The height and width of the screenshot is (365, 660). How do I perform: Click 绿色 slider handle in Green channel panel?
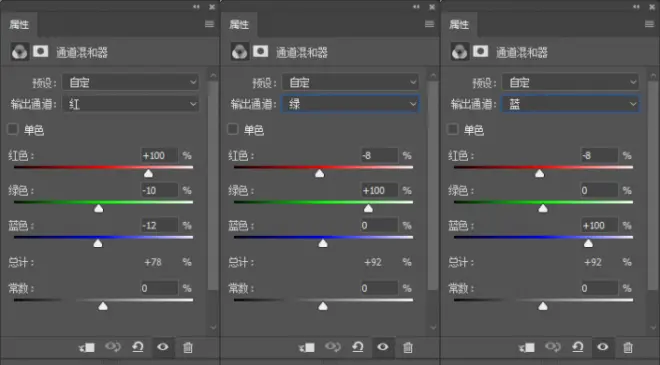(368, 208)
